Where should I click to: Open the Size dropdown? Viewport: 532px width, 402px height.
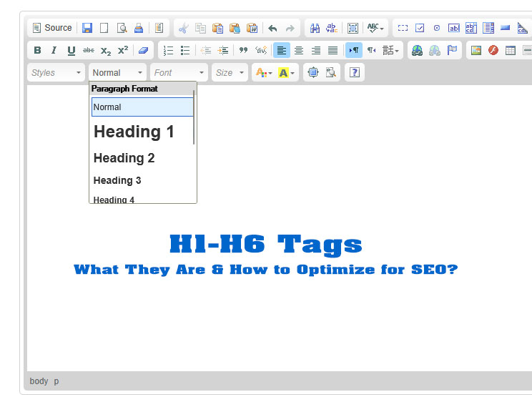pos(230,72)
